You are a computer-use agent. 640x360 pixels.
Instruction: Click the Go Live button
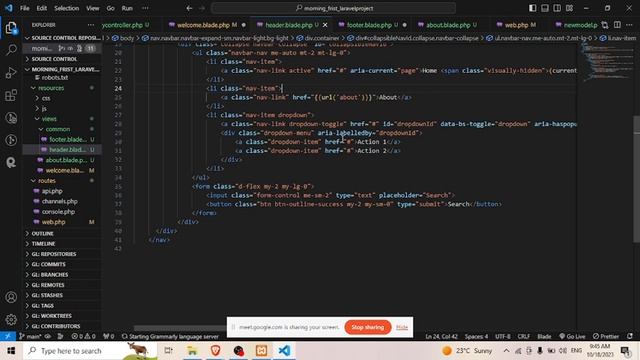pyautogui.click(x=572, y=336)
